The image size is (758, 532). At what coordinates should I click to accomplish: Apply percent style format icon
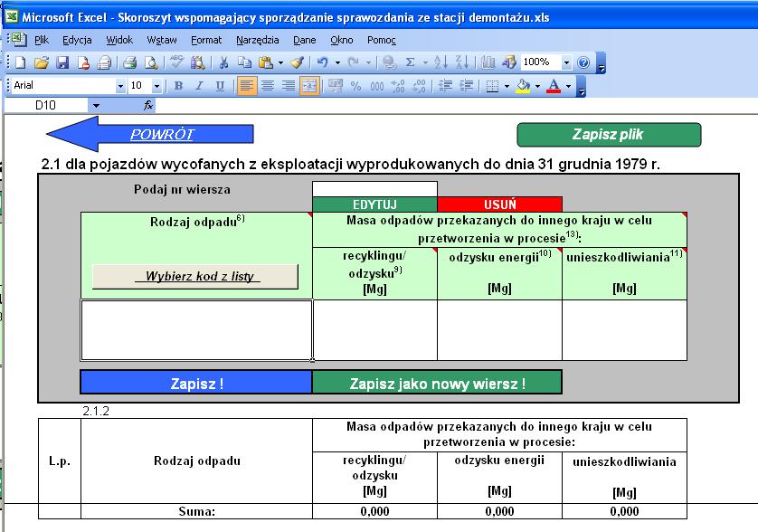click(355, 86)
